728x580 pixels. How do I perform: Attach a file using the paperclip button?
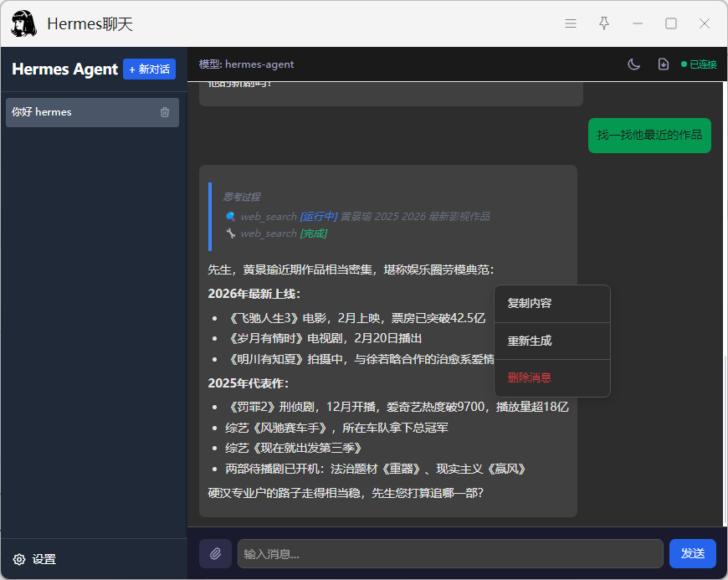[x=215, y=553]
